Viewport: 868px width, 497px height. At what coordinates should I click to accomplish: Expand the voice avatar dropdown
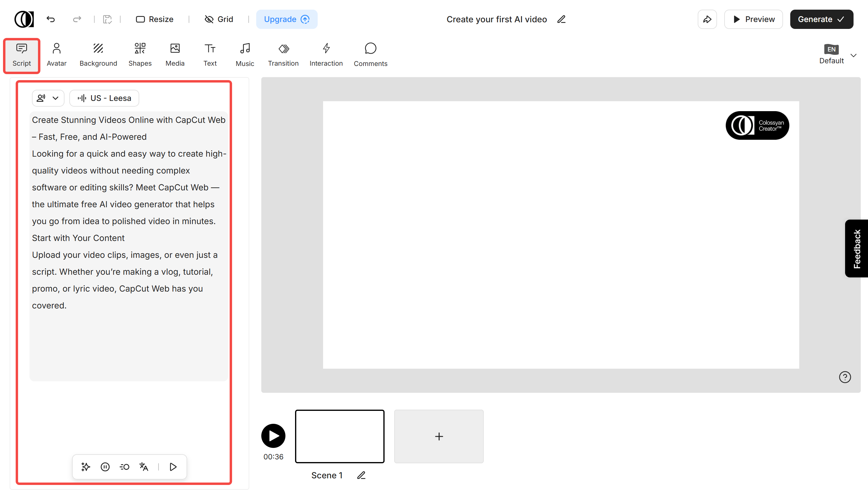coord(48,98)
